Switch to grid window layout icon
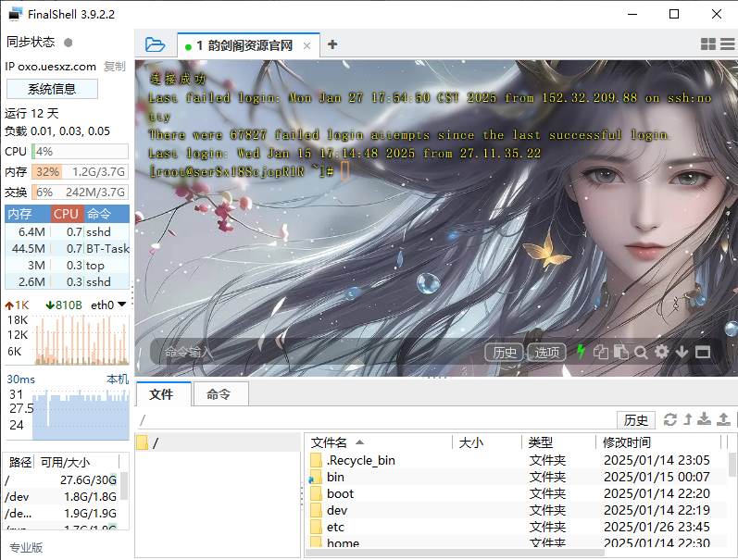This screenshot has height=560, width=738. [x=707, y=44]
